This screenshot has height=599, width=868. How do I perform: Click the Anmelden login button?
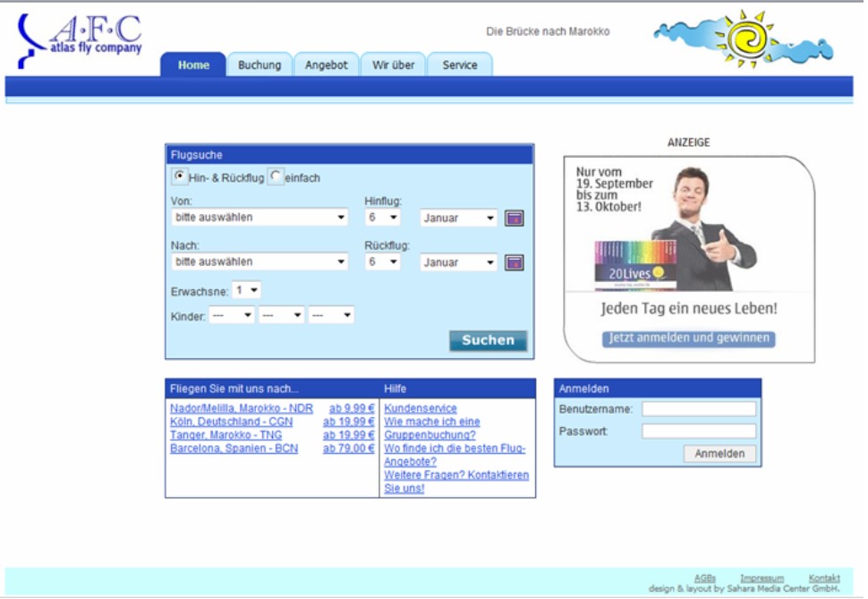719,454
